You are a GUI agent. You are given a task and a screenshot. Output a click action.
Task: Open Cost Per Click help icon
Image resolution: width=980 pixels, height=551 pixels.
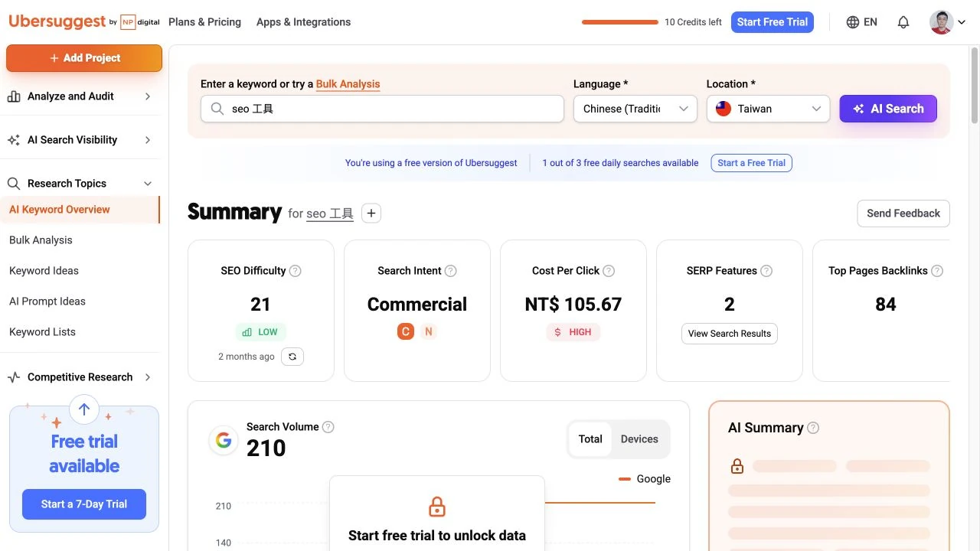[609, 271]
